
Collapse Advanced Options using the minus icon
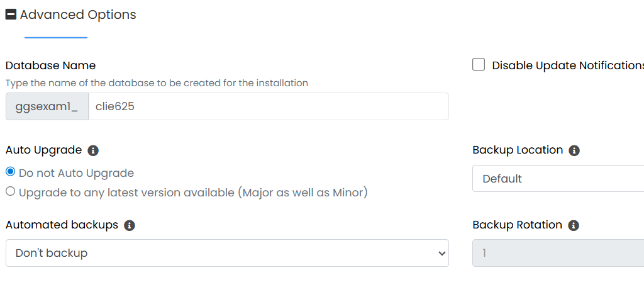(x=11, y=14)
